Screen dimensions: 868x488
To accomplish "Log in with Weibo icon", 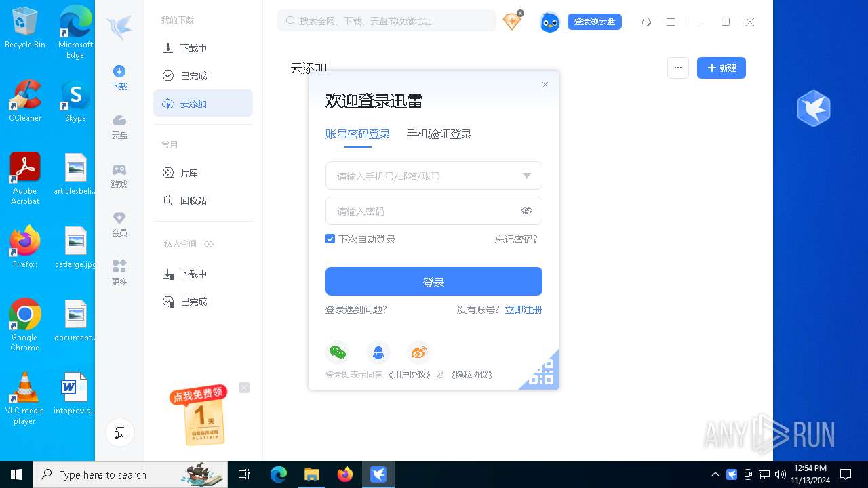I will tap(419, 352).
